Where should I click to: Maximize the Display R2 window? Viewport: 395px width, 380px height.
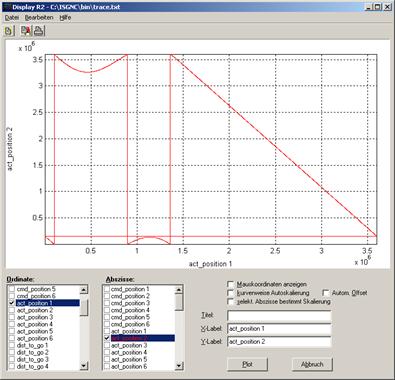pyautogui.click(x=377, y=6)
